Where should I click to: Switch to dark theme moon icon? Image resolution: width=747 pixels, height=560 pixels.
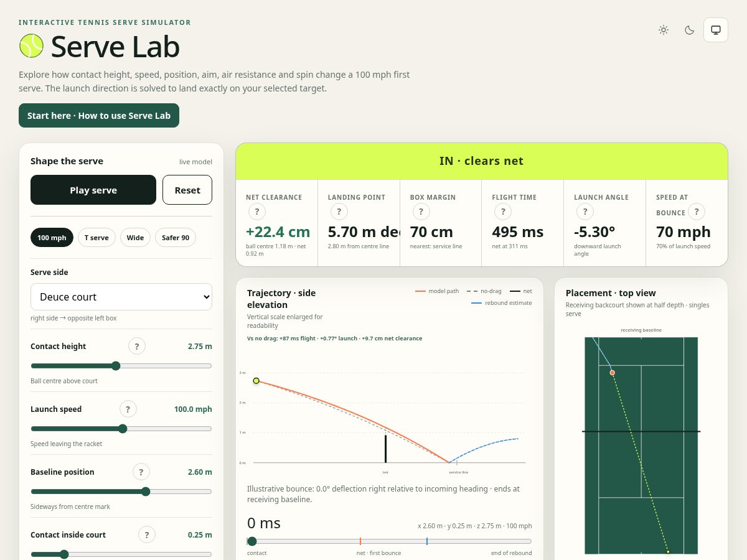690,30
